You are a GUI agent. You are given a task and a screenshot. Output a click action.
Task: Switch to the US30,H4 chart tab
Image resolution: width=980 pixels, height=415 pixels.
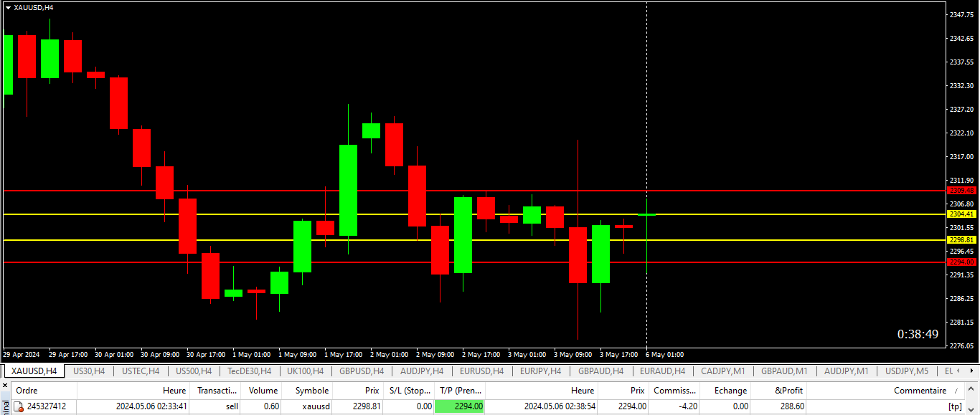tap(89, 371)
